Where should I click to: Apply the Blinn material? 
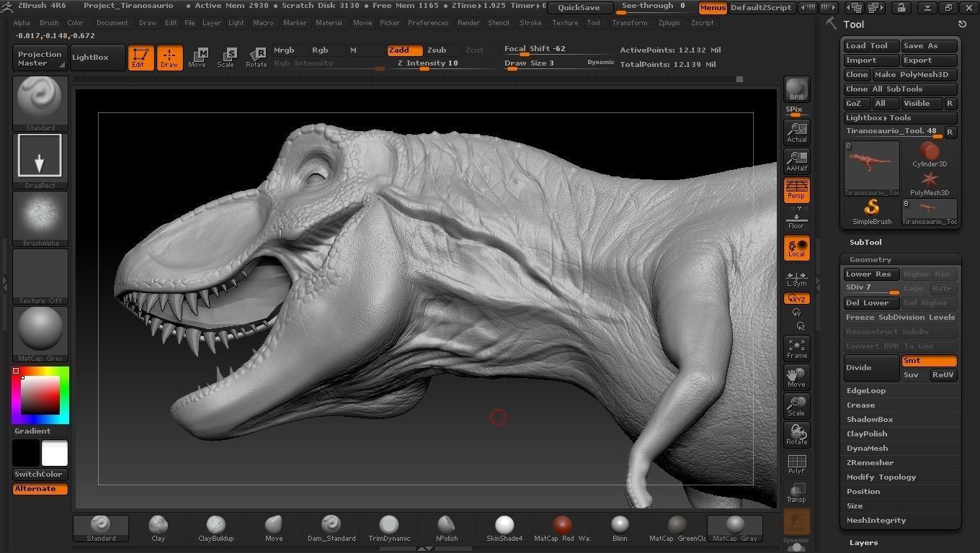pos(620,528)
